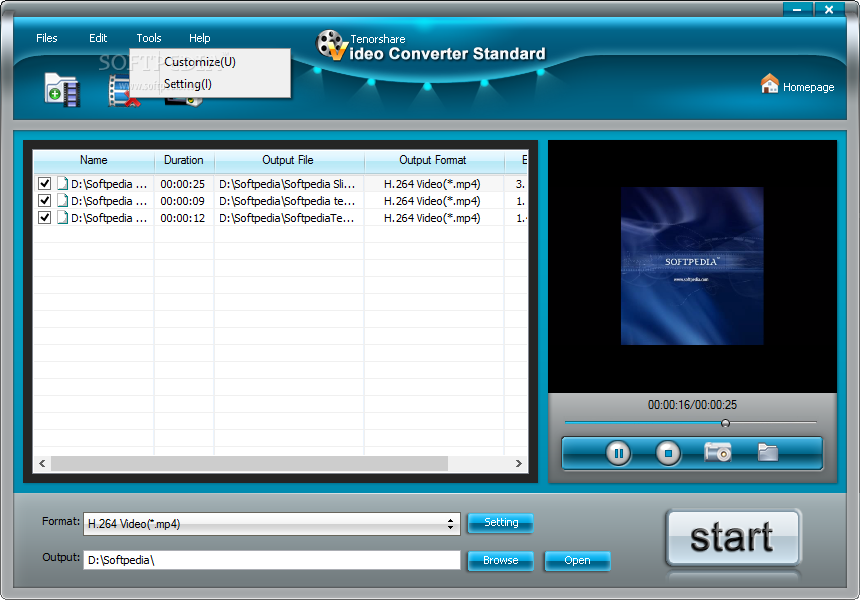Click the Open button

tap(577, 561)
